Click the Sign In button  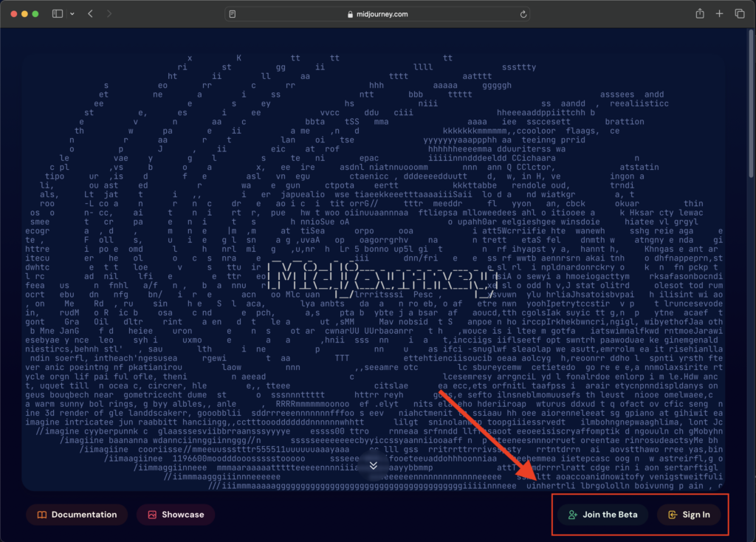click(x=689, y=515)
